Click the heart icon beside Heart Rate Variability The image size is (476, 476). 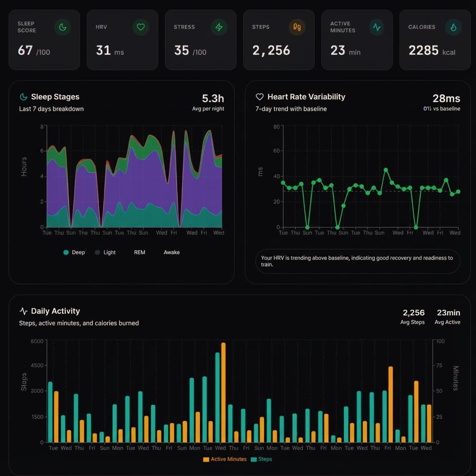tap(259, 97)
